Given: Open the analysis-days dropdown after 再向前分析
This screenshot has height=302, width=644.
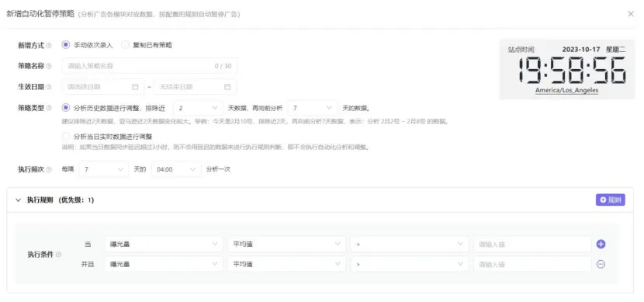Looking at the screenshot, I should pos(313,108).
